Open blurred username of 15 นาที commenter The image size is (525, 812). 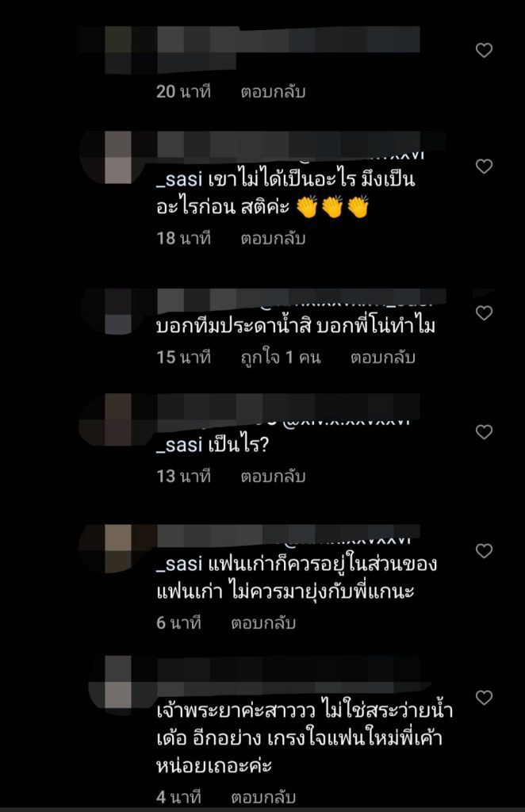pyautogui.click(x=301, y=299)
